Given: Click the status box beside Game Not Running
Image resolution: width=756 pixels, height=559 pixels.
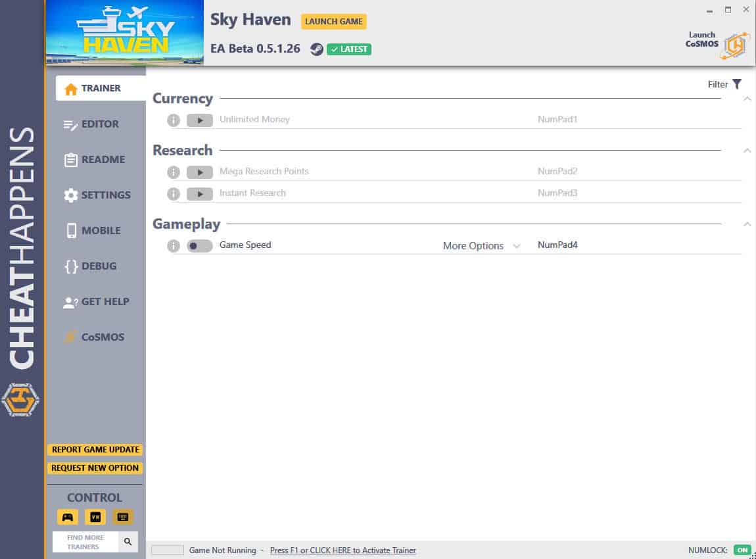Looking at the screenshot, I should (167, 550).
